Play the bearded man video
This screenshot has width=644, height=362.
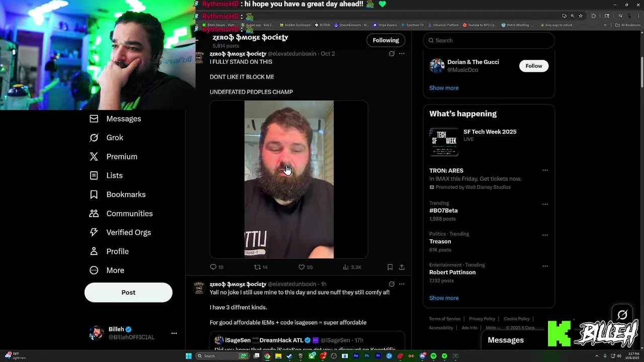[289, 179]
